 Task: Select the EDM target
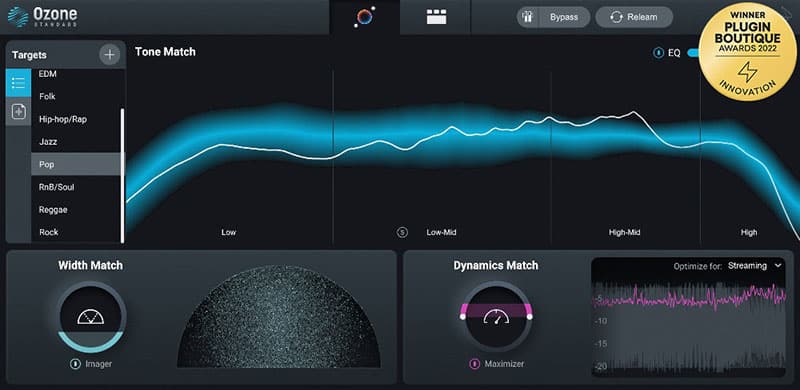(x=76, y=75)
